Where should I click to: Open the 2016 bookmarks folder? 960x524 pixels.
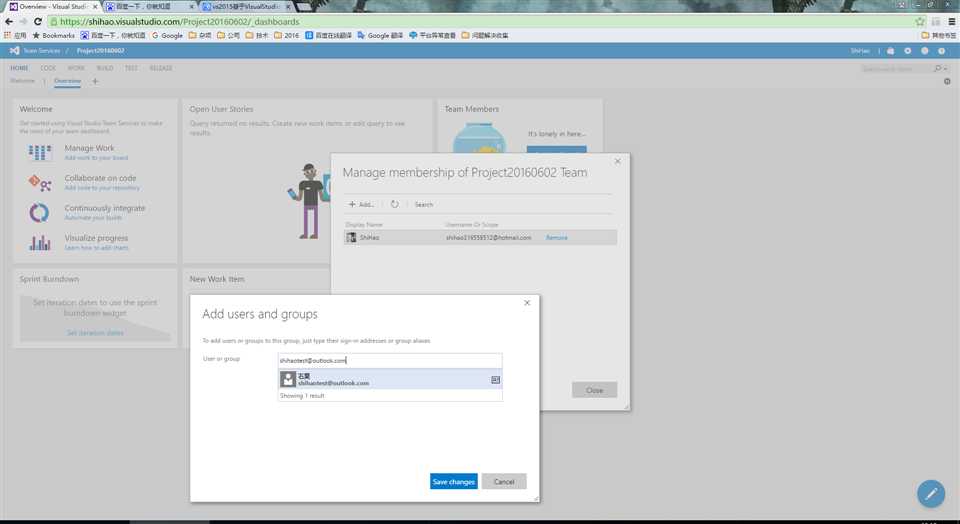point(287,36)
